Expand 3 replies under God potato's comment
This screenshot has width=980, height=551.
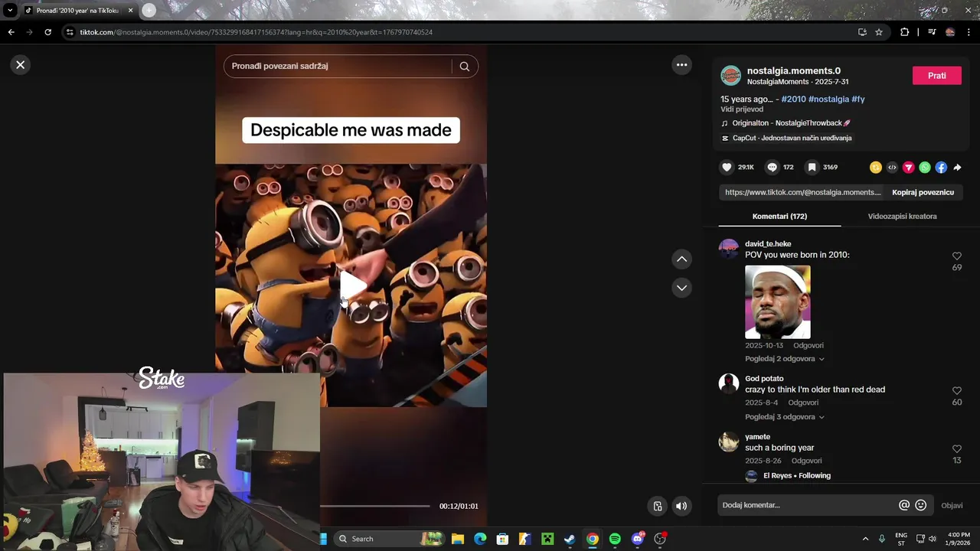coord(785,417)
